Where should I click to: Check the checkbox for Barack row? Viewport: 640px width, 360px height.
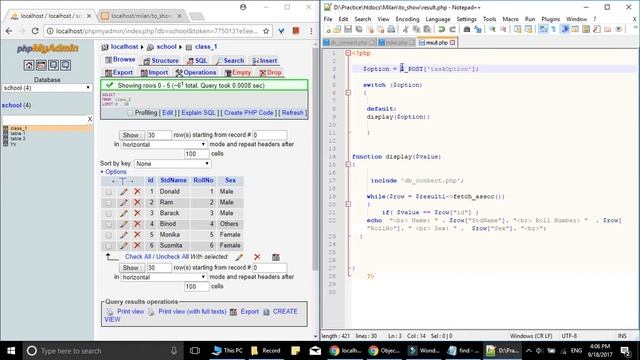[x=109, y=213]
